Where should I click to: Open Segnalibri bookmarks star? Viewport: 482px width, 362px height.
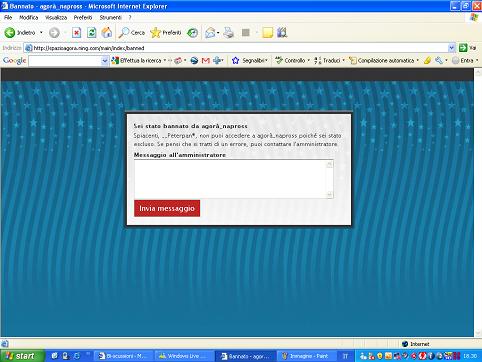click(x=250, y=61)
